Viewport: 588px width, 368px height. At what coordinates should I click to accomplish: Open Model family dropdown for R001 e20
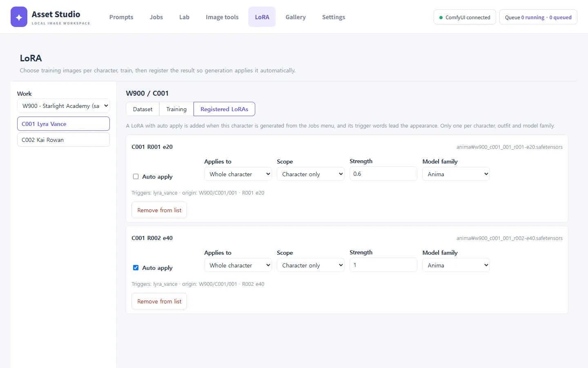pyautogui.click(x=456, y=174)
